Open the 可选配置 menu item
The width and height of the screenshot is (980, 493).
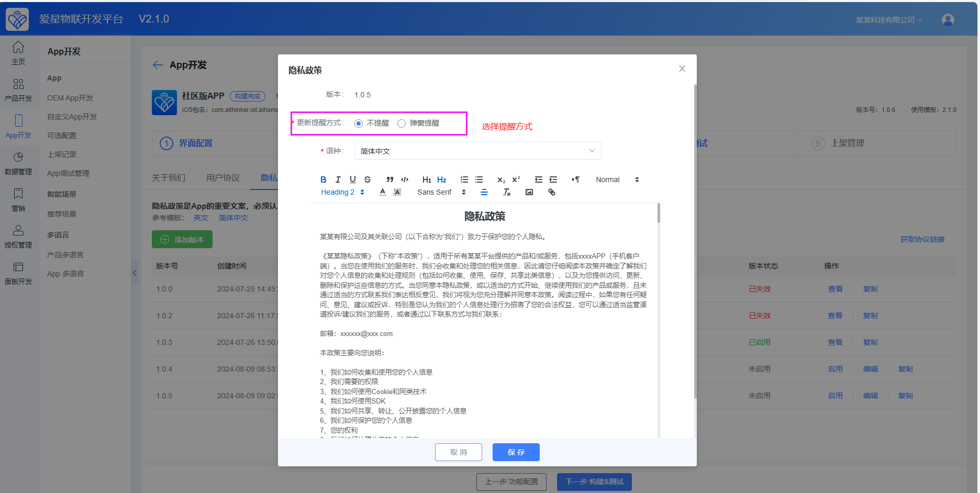[62, 136]
